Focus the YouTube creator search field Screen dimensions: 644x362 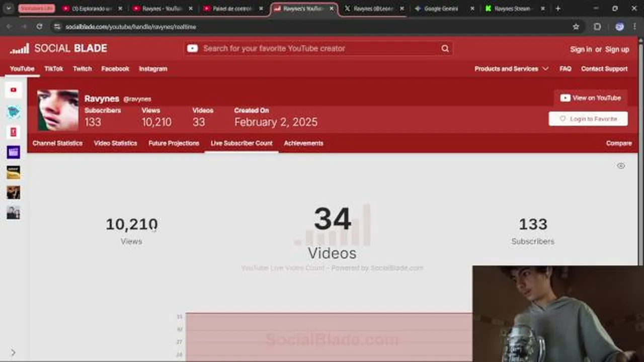(x=318, y=48)
